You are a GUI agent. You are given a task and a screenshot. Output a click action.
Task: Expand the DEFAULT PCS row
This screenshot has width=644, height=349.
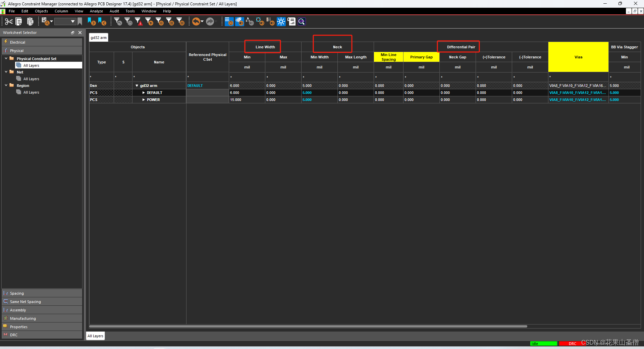pos(144,93)
